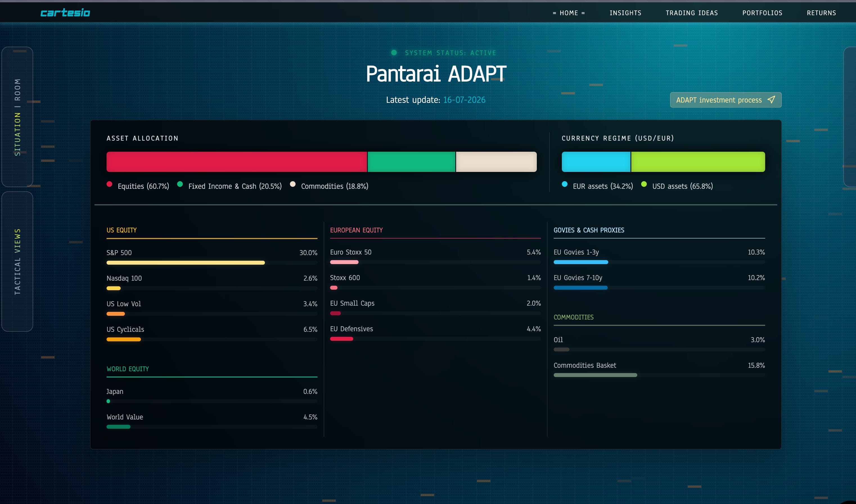
Task: Select the lime USD assets bar segment
Action: coord(698,162)
